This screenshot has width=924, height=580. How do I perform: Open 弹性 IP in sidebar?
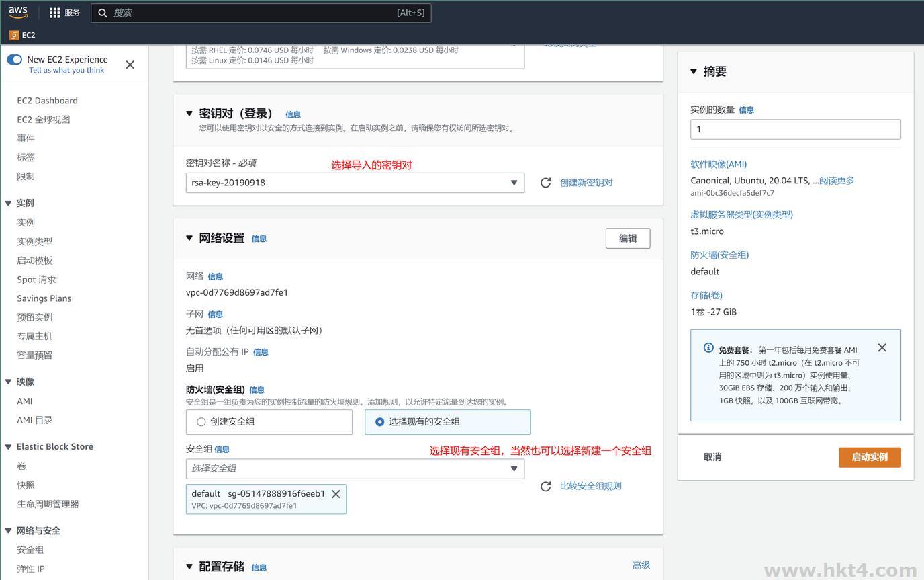[31, 569]
